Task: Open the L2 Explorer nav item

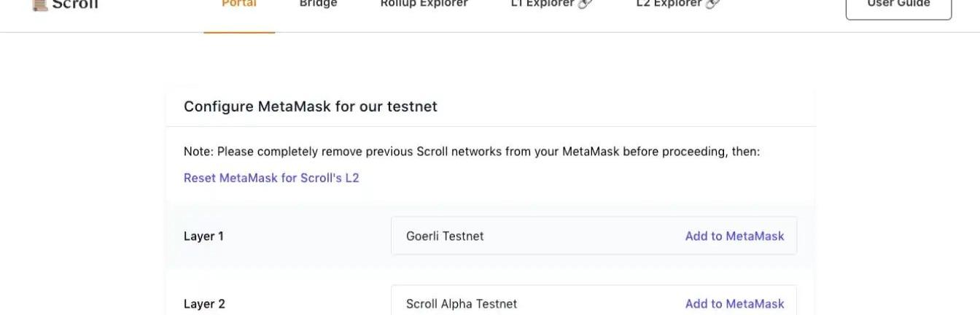Action: (669, 4)
